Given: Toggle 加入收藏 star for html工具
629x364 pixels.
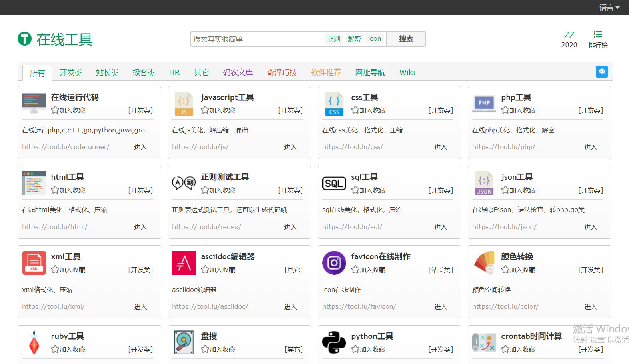Looking at the screenshot, I should 68,190.
